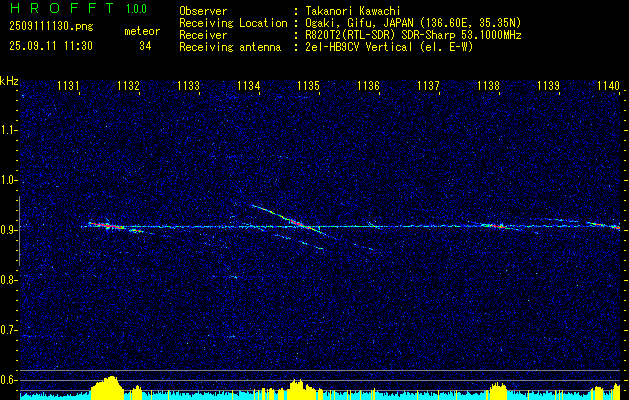Viewport: 629px width, 400px height.
Task: Click frequency axis label 0.7
Action: point(9,331)
